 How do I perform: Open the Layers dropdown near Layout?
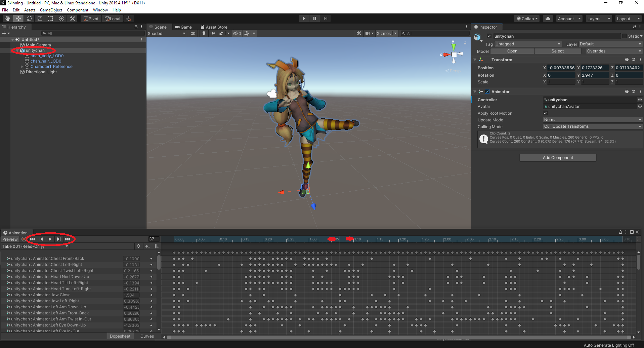click(x=598, y=18)
